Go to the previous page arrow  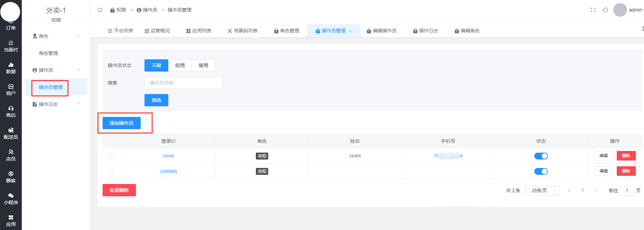[x=569, y=190]
